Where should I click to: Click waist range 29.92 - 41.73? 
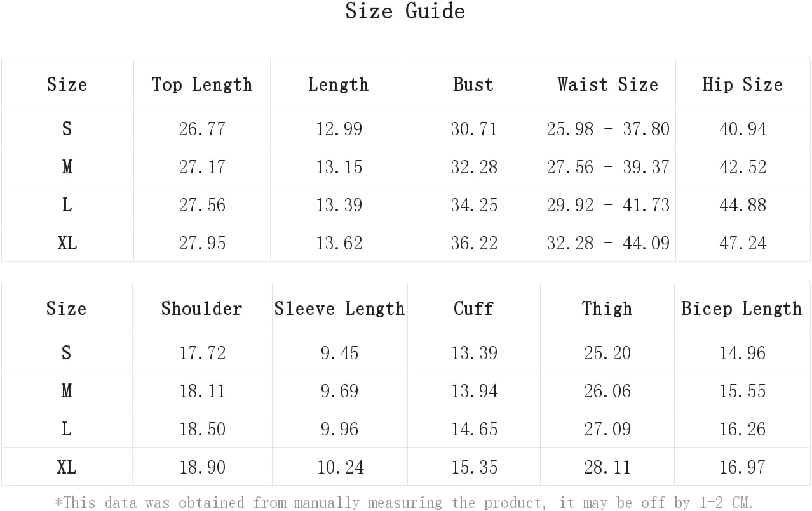608,205
